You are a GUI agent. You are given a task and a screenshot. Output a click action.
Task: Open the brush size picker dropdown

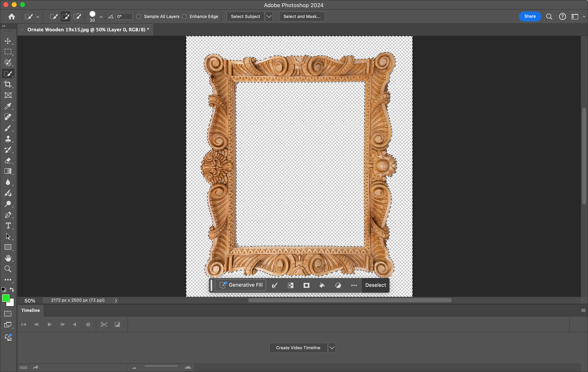click(101, 17)
